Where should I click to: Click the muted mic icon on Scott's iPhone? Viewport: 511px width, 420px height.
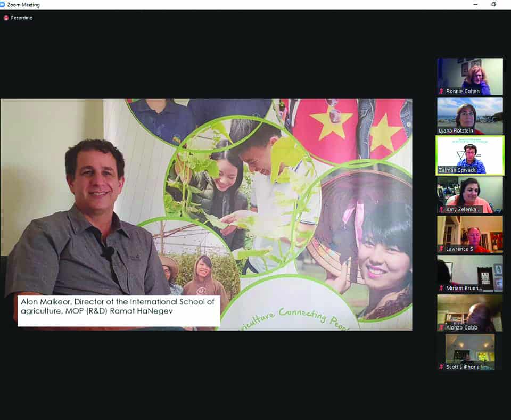point(441,367)
